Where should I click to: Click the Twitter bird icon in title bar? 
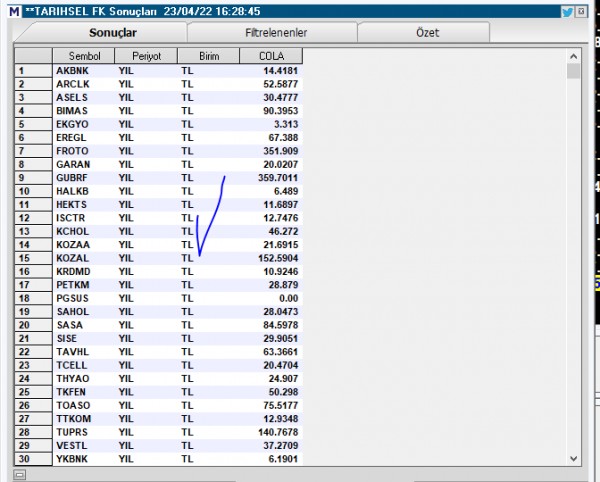[567, 12]
